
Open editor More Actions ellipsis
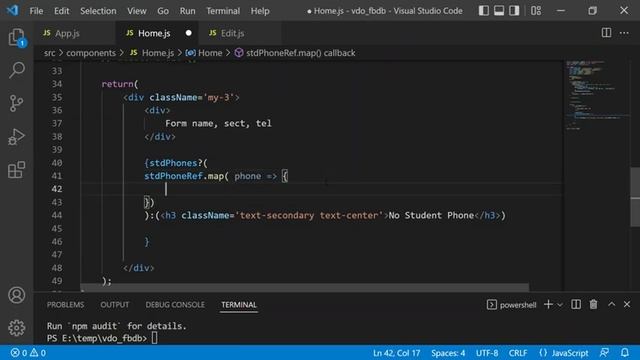coord(624,33)
